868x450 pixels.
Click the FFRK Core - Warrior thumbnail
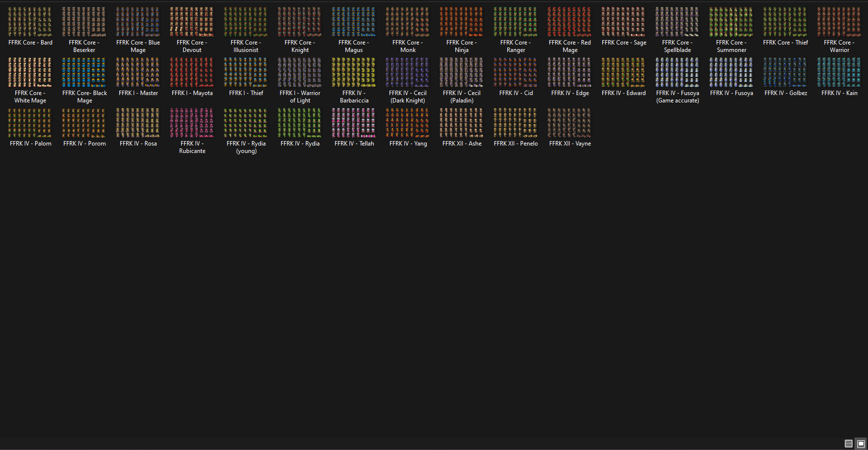click(839, 22)
